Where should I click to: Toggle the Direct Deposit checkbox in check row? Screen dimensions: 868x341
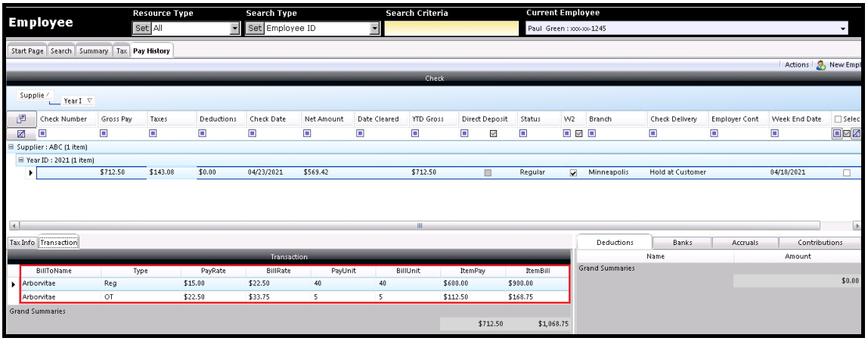488,172
